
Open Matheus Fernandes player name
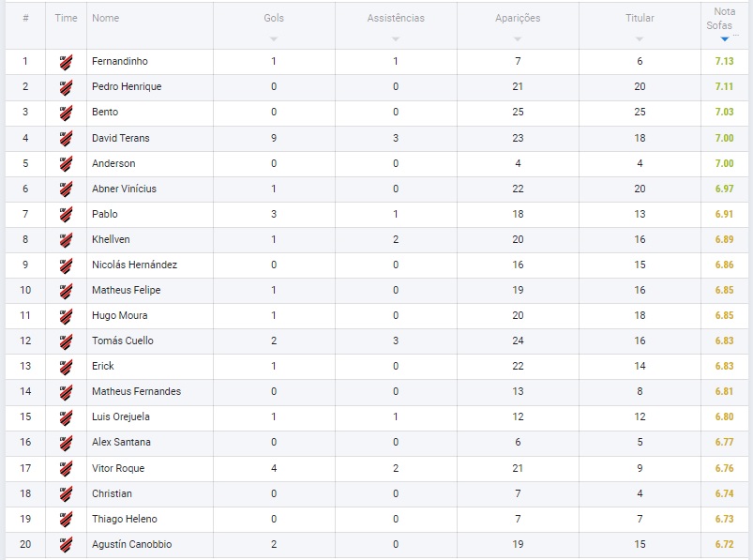click(x=136, y=391)
